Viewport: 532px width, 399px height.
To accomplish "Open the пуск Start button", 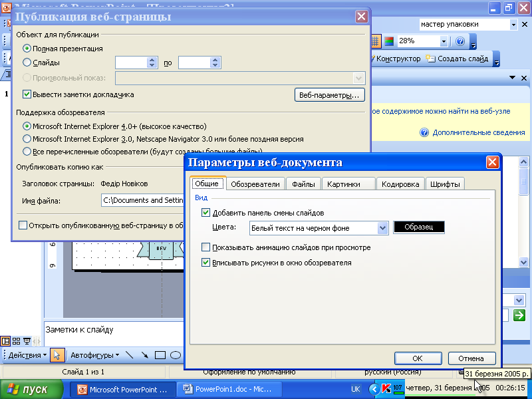I will point(31,389).
